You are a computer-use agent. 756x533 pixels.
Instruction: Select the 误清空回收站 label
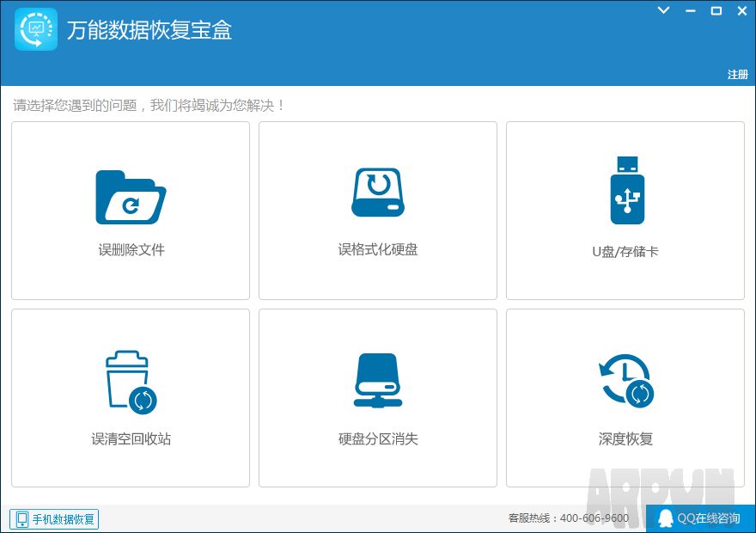click(131, 438)
